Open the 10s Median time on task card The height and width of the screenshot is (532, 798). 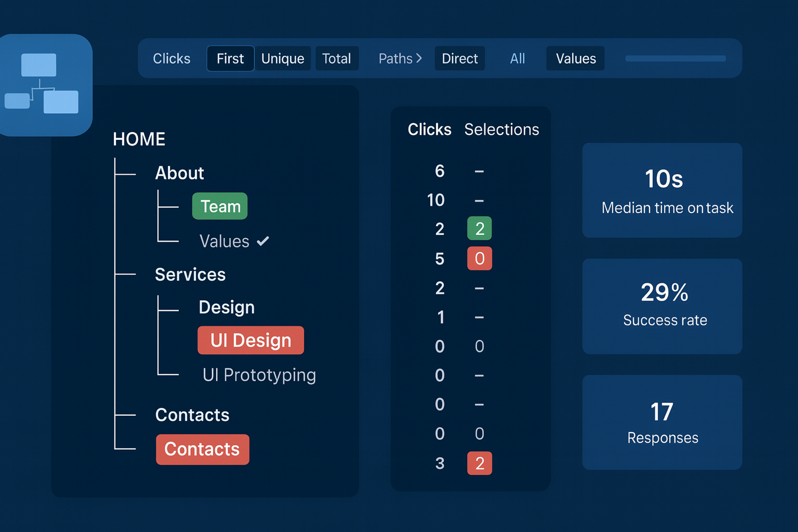[662, 190]
